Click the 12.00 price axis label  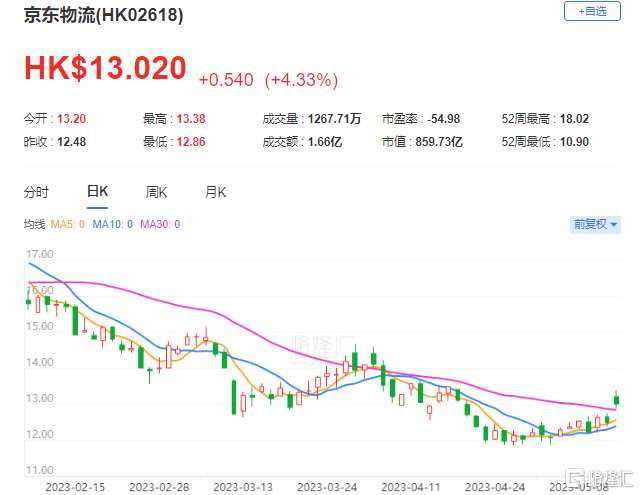click(40, 434)
